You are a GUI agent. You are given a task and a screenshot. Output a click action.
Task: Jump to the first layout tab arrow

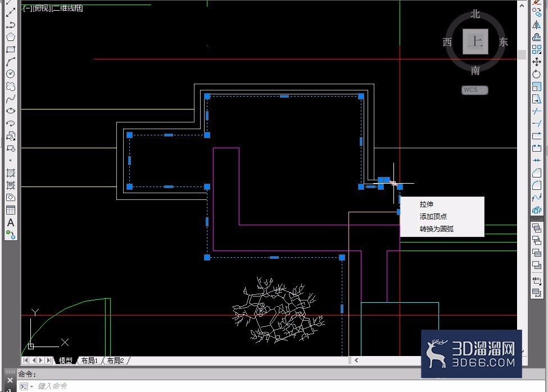pyautogui.click(x=25, y=360)
